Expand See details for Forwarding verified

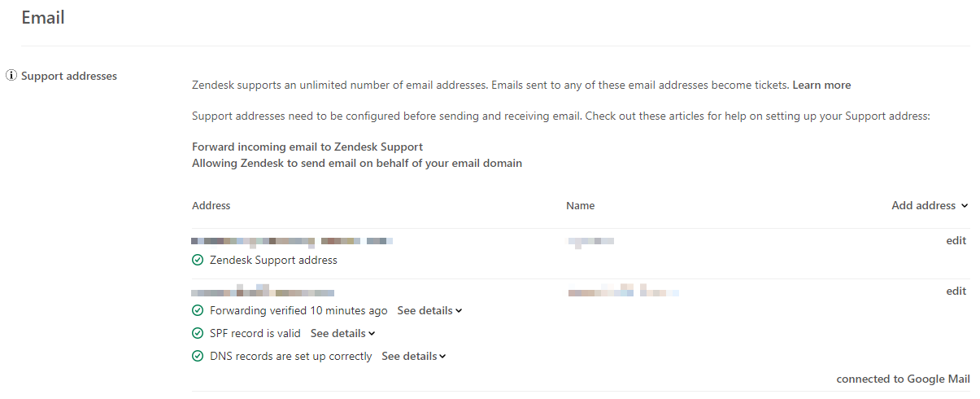click(429, 310)
